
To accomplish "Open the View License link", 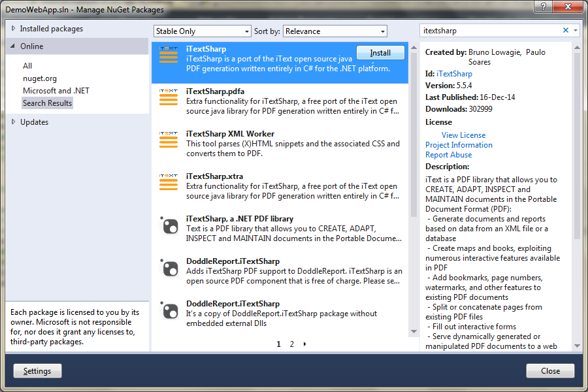I will pyautogui.click(x=463, y=135).
